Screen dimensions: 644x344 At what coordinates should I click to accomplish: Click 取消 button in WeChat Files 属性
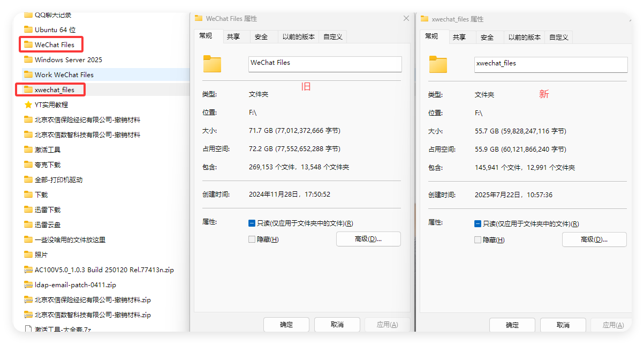(x=337, y=325)
